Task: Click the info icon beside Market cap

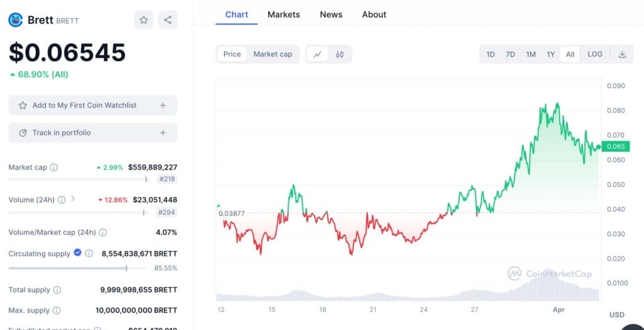Action: (x=54, y=168)
